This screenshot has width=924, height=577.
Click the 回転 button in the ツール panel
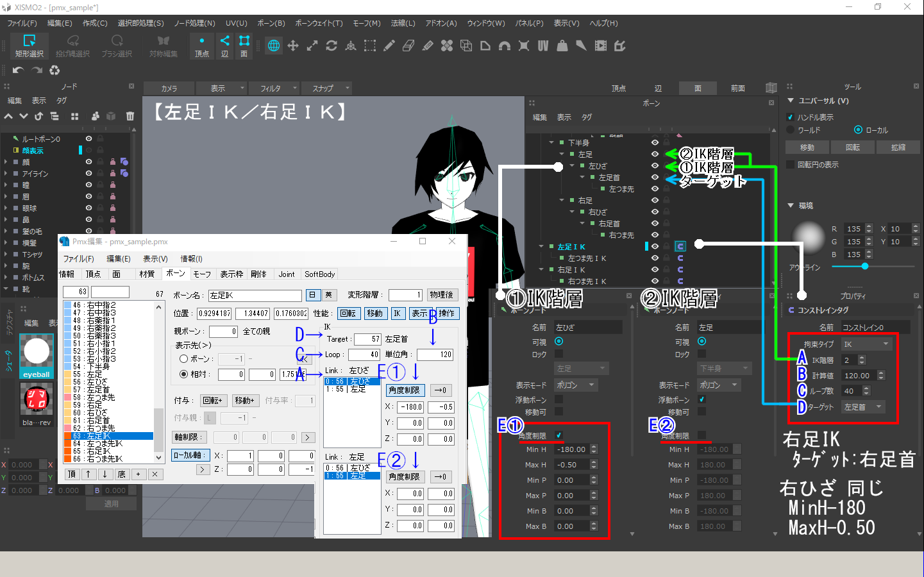853,147
